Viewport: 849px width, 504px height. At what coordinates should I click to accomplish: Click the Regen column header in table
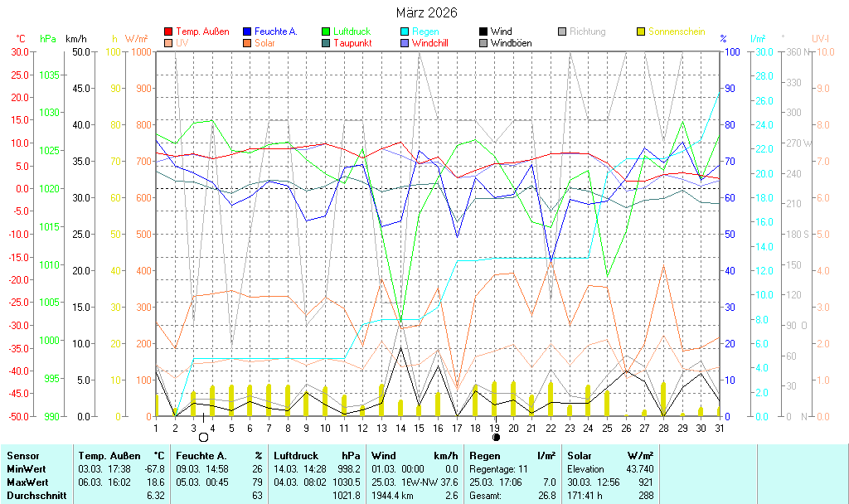click(484, 455)
